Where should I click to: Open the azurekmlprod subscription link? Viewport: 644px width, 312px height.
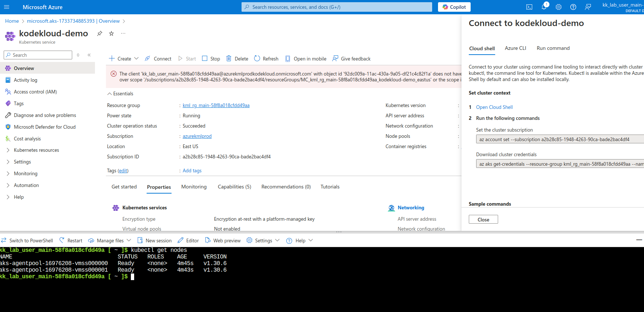tap(197, 136)
